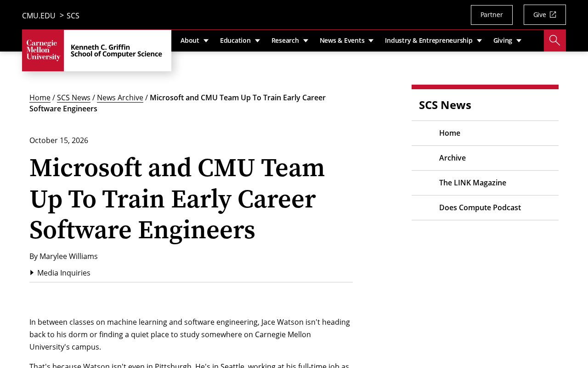Click the October 15, 2026 date text
Screen dimensions: 588x368
(x=59, y=140)
